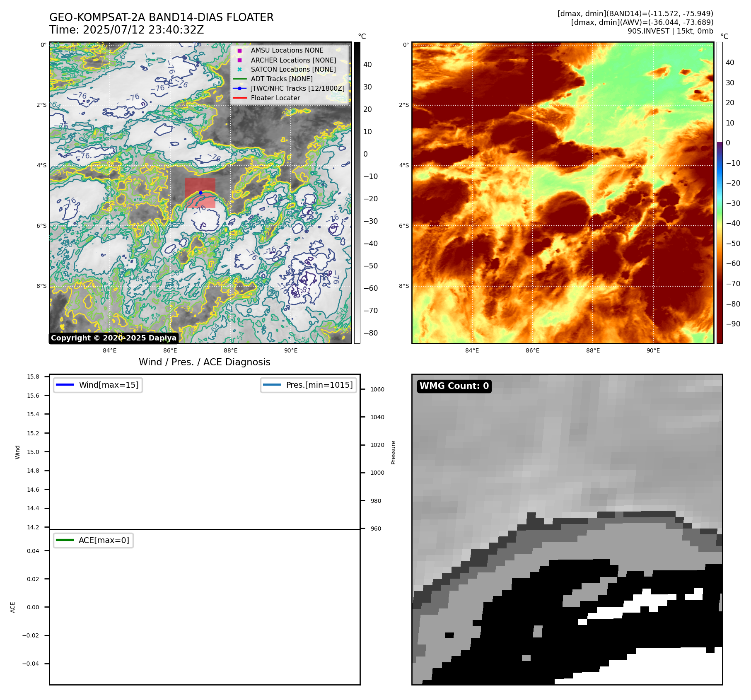Click the '-80' tick on the grayscale colorbar
The height and width of the screenshot is (700, 751).
371,333
